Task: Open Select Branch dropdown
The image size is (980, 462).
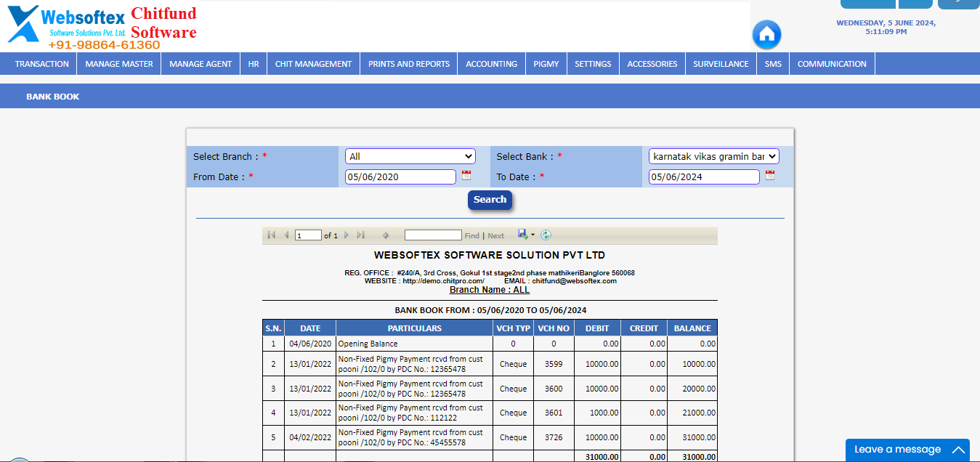Action: pos(410,156)
